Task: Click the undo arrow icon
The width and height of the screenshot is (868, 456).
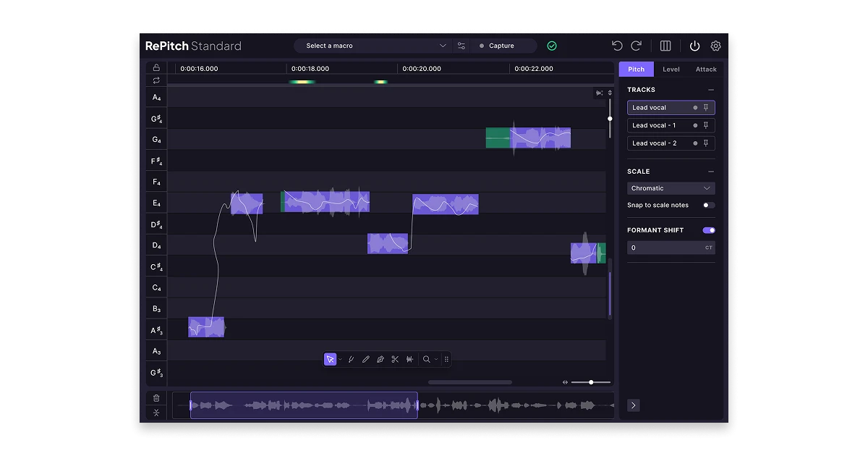Action: coord(617,46)
